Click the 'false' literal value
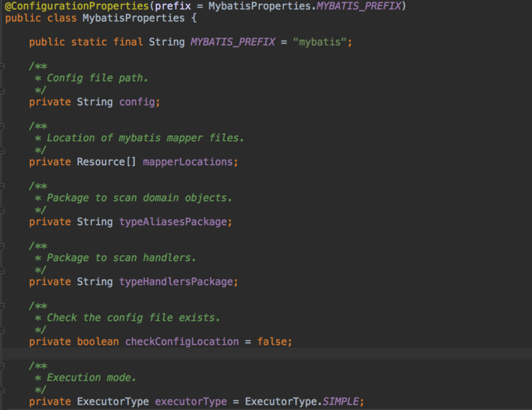This screenshot has height=410, width=532. pyautogui.click(x=272, y=342)
